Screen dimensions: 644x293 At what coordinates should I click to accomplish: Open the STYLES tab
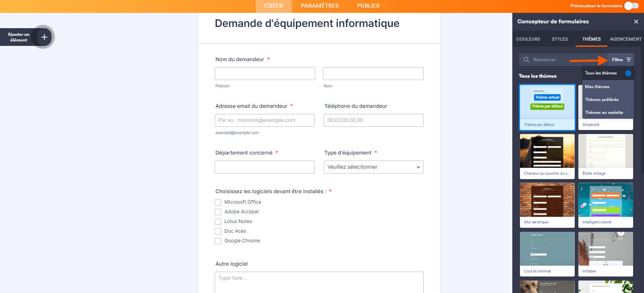click(x=560, y=39)
